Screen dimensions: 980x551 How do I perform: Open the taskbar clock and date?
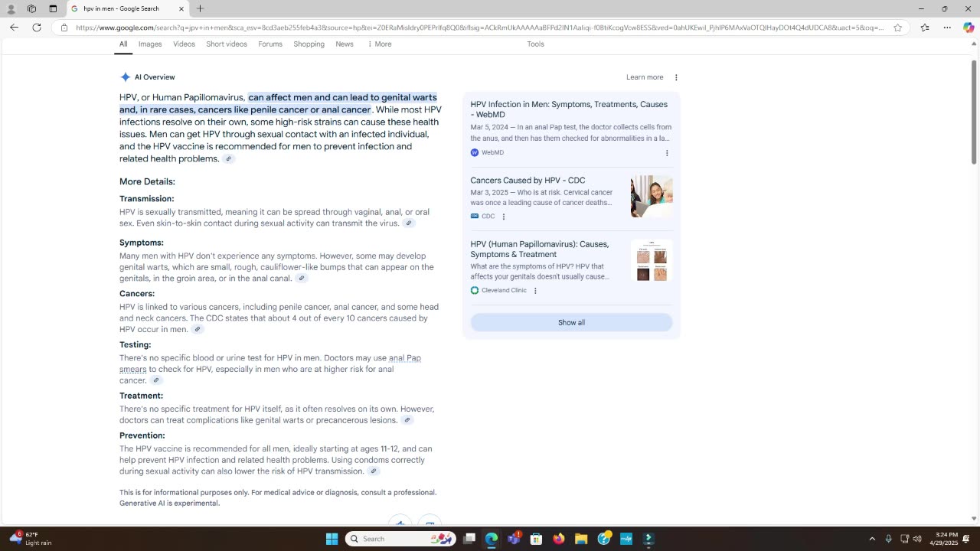pos(944,539)
